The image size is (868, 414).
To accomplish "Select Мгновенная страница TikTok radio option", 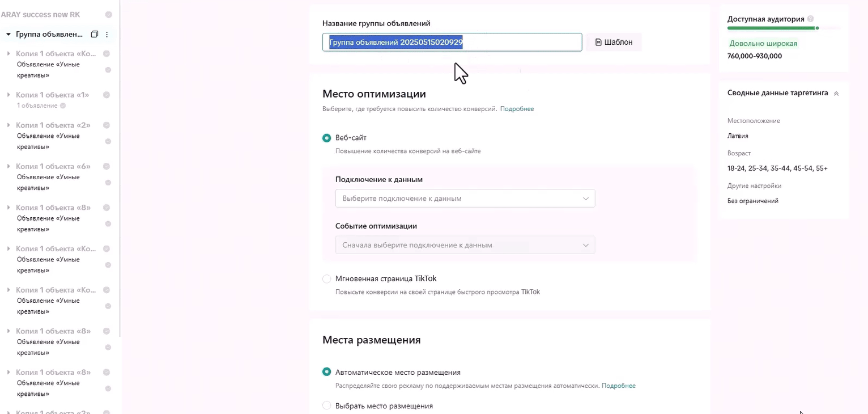I will [x=326, y=278].
